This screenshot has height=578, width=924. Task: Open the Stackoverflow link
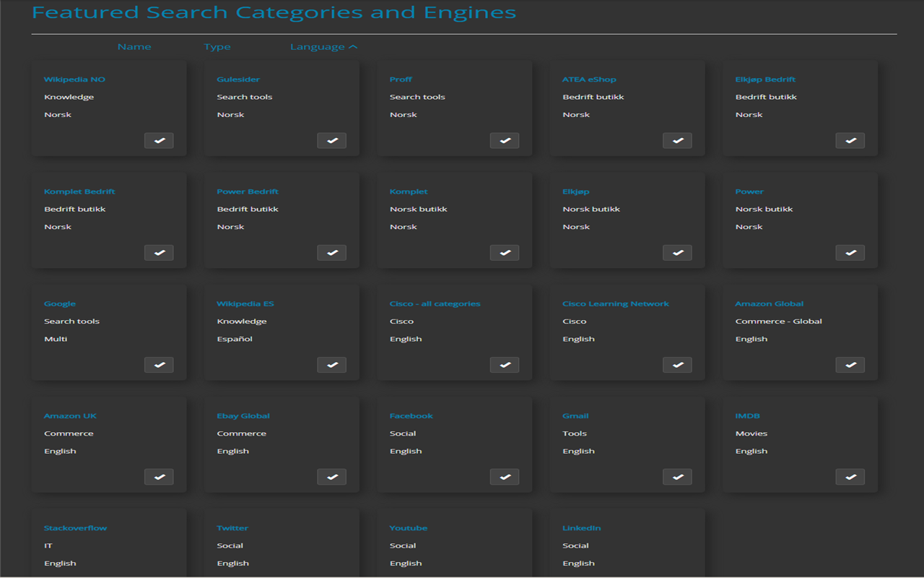(75, 527)
